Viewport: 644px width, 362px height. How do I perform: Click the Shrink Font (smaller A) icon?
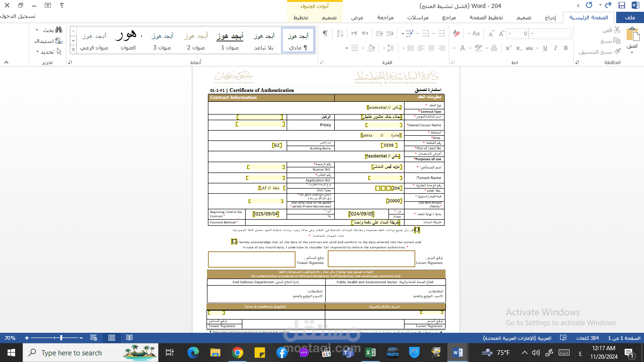tap(491, 33)
